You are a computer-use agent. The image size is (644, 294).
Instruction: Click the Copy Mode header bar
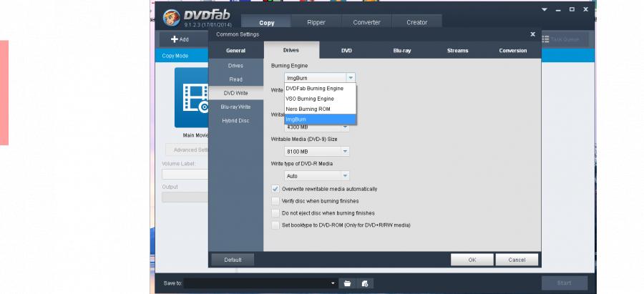[x=182, y=55]
